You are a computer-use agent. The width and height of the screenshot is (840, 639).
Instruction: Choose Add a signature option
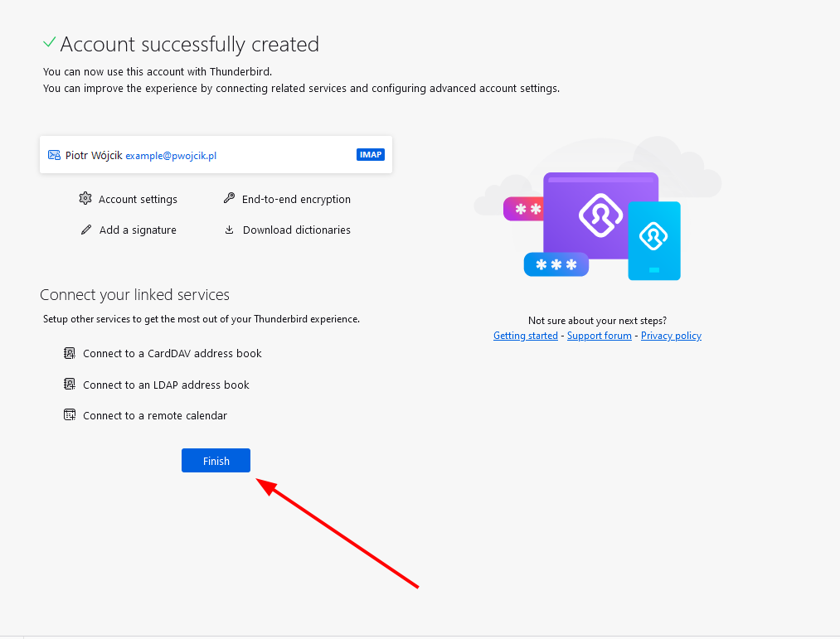coord(138,230)
